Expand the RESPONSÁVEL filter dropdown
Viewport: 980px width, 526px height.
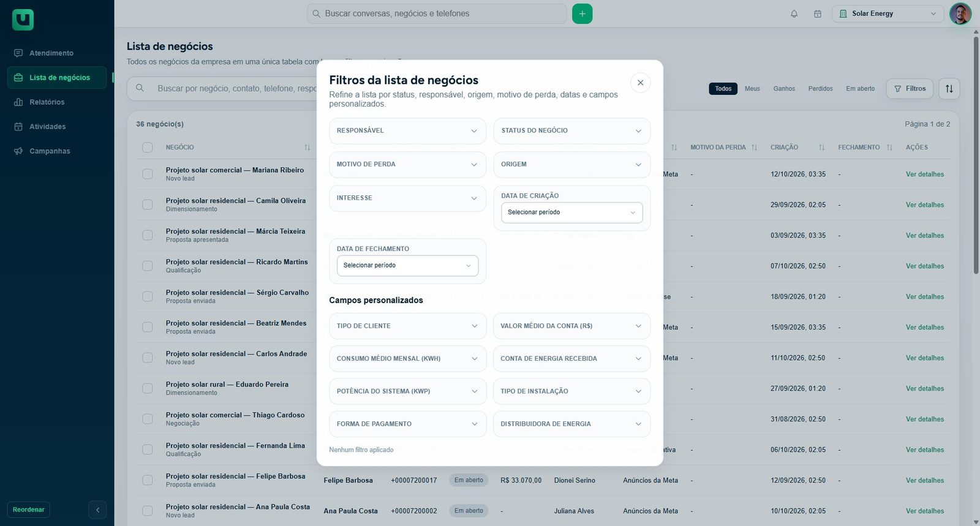tap(407, 131)
